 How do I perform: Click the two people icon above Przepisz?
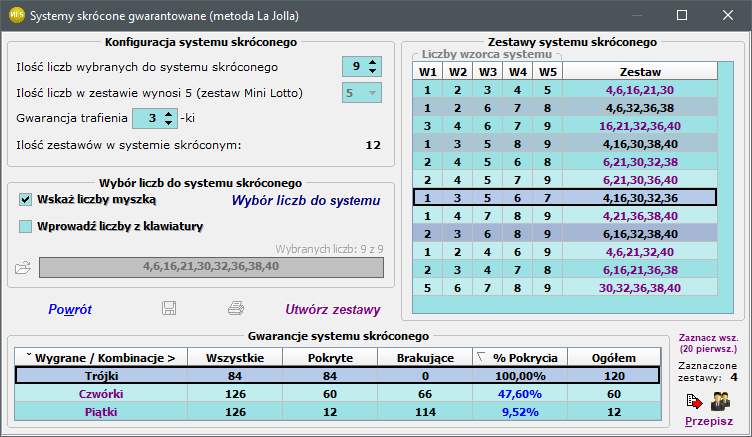coord(720,401)
